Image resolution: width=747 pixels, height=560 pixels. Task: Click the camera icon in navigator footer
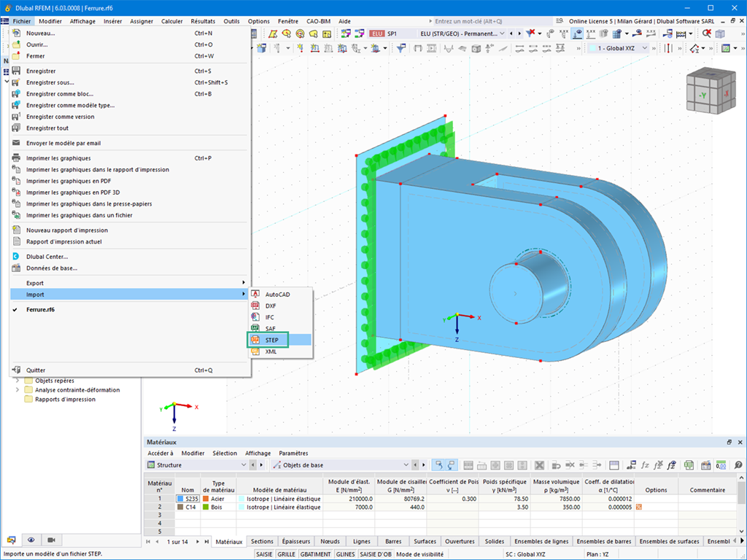click(52, 540)
